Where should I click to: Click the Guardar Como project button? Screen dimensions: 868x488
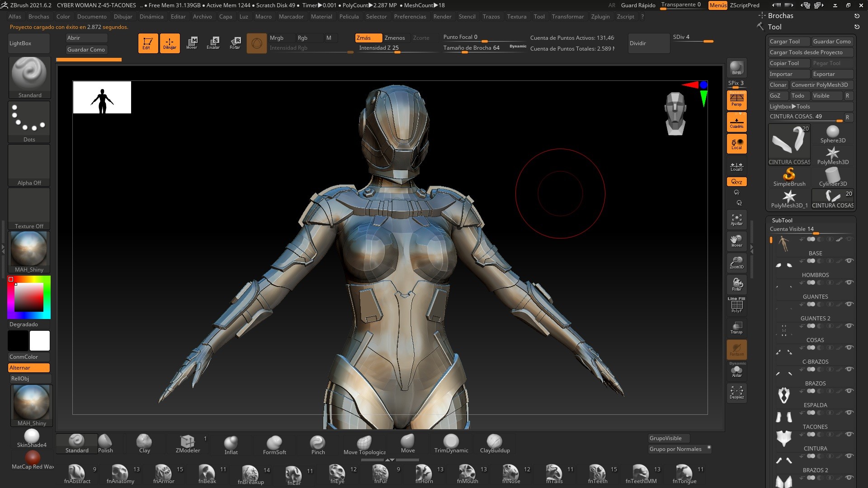coord(86,50)
